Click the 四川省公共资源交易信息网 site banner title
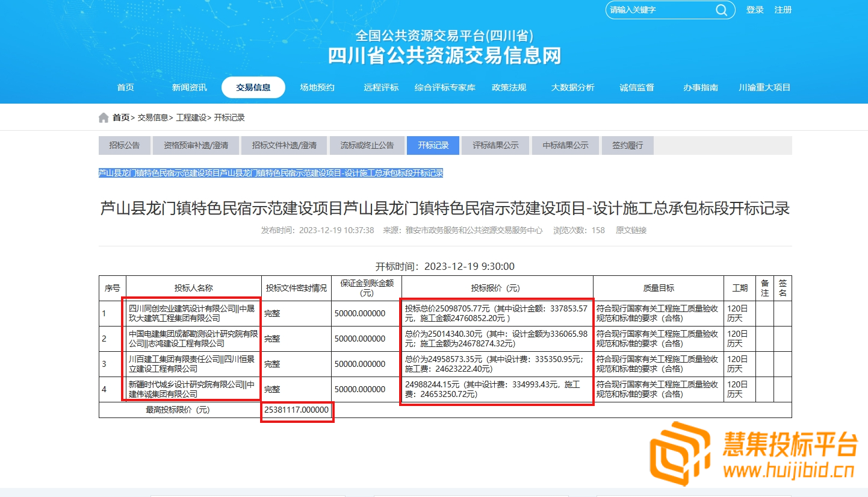Image resolution: width=868 pixels, height=497 pixels. [x=444, y=55]
